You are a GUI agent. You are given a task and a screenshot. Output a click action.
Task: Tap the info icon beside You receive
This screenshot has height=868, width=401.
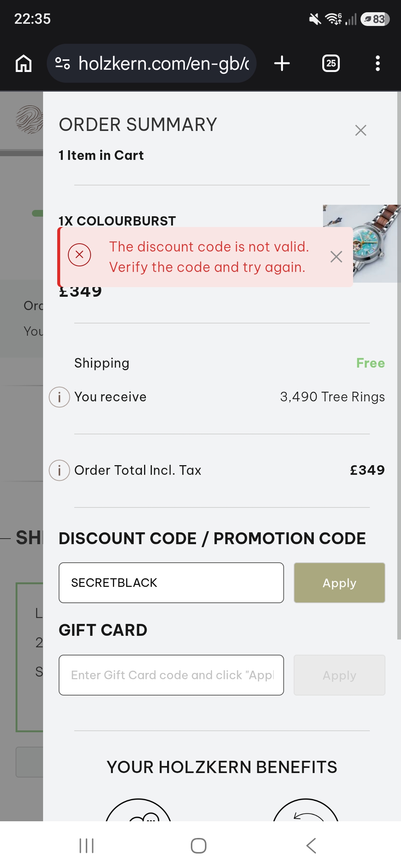[x=59, y=397]
